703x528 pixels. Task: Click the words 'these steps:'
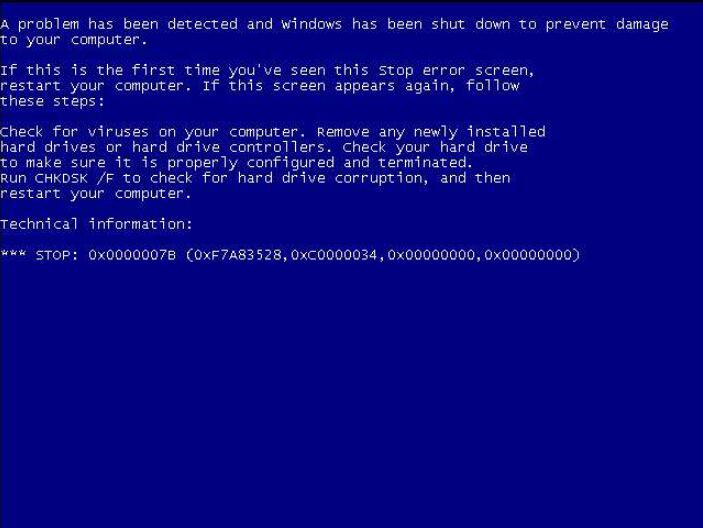point(52,101)
